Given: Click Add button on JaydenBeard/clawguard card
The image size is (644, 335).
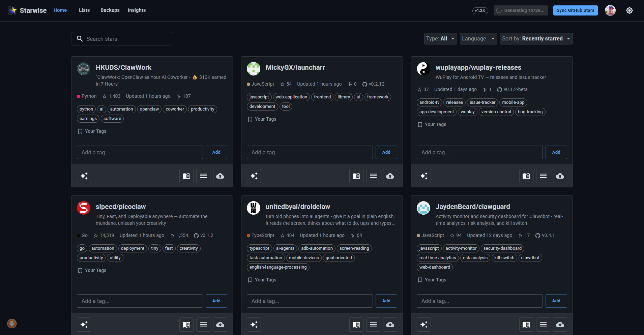Looking at the screenshot, I should [x=556, y=301].
